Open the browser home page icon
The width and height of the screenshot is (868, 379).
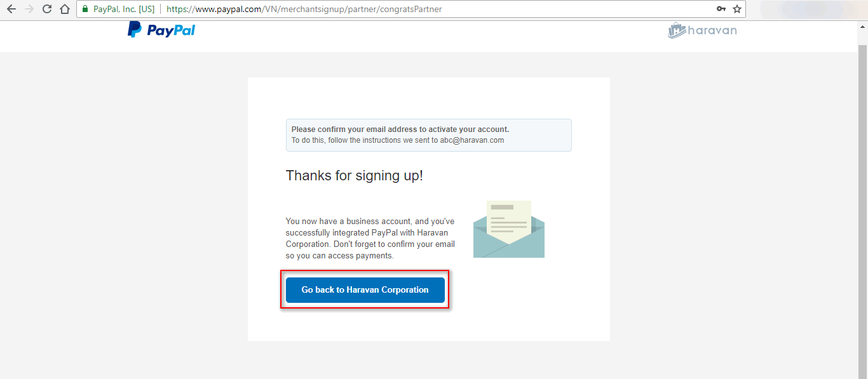coord(64,9)
